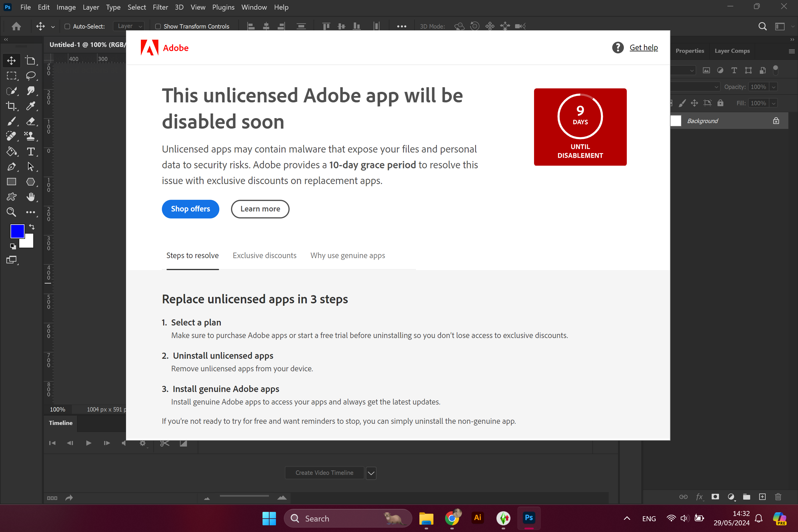Toggle the Background layer lock
This screenshot has height=532, width=798.
point(776,121)
